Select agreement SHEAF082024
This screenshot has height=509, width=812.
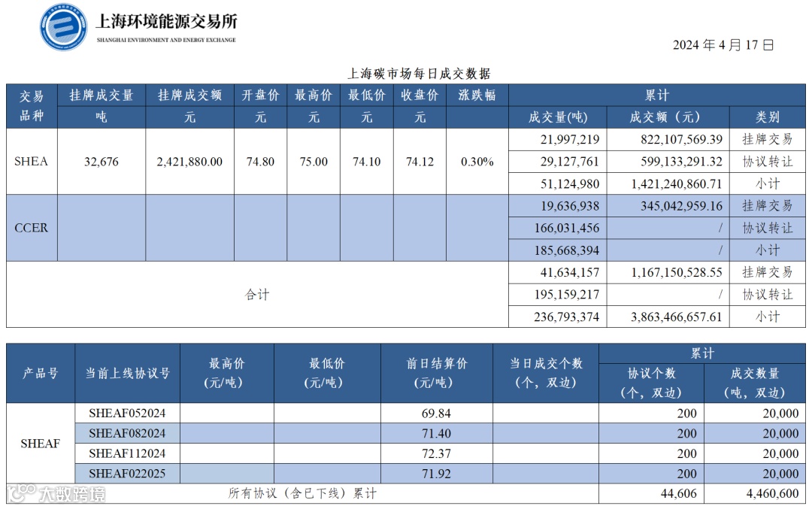coord(127,433)
